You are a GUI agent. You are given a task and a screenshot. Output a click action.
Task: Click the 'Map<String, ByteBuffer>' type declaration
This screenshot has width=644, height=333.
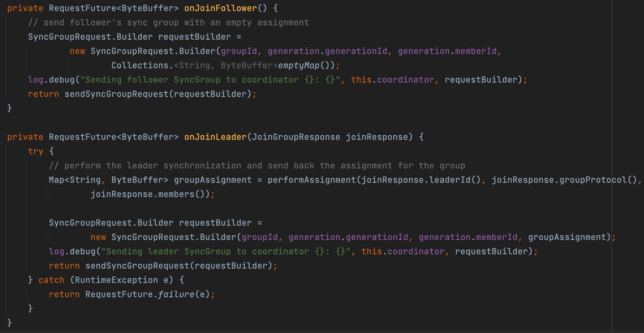[x=108, y=180]
